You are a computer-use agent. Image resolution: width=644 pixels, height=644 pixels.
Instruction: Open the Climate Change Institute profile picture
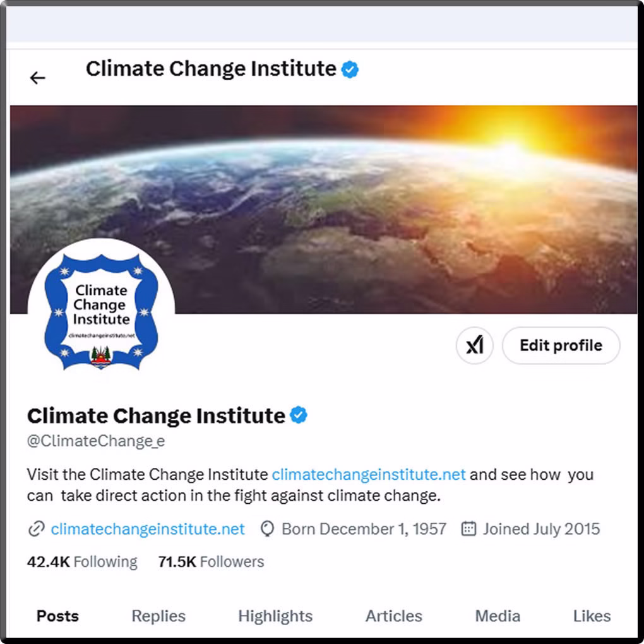pos(101,311)
